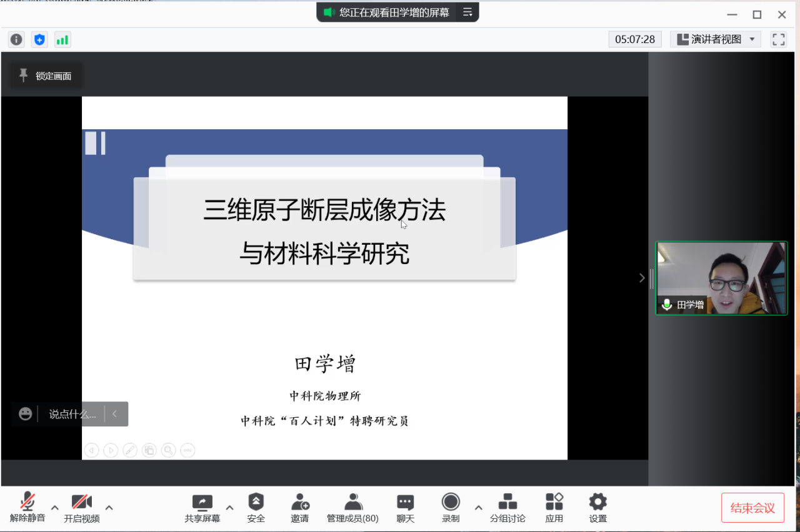800x532 pixels.
Task: Turn on the camera (开启视频)
Action: 81,507
